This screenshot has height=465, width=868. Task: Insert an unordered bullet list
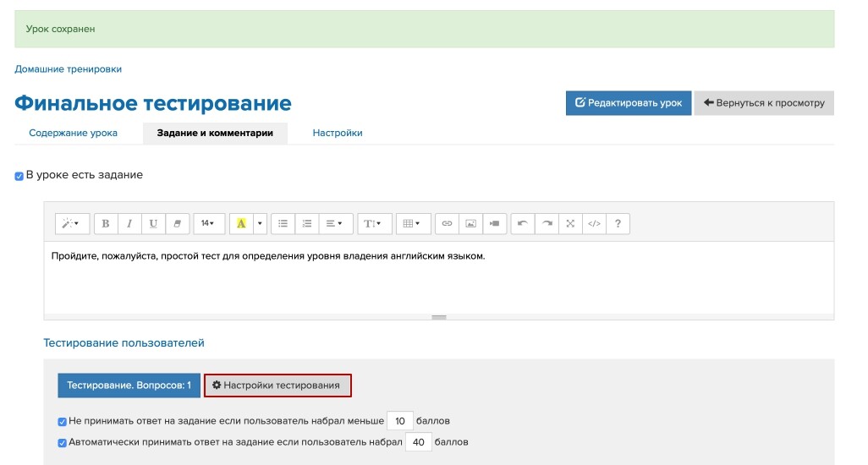[x=283, y=223]
